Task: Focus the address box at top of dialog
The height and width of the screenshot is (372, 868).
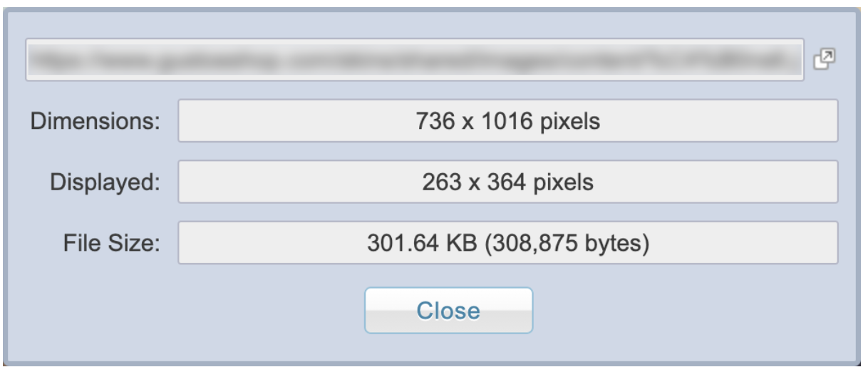Action: pos(415,59)
